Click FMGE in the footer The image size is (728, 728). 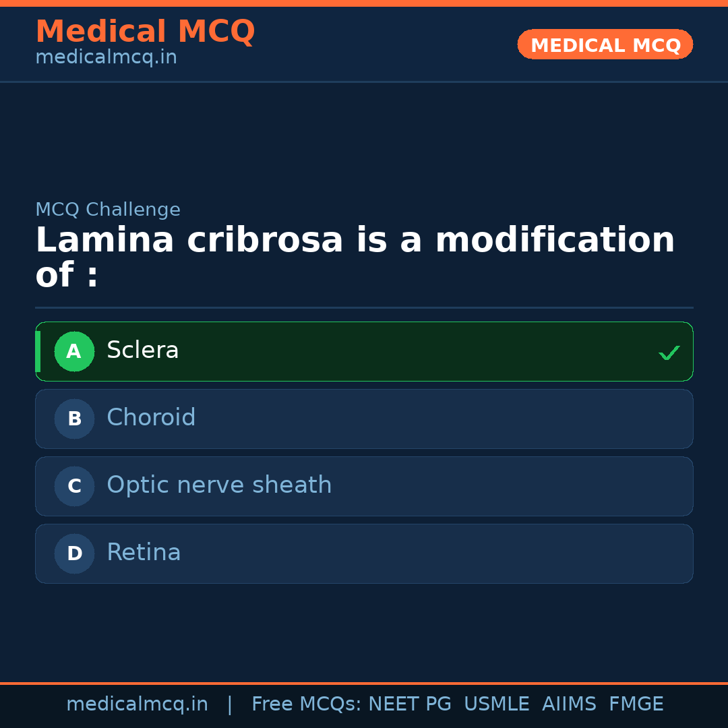click(636, 704)
